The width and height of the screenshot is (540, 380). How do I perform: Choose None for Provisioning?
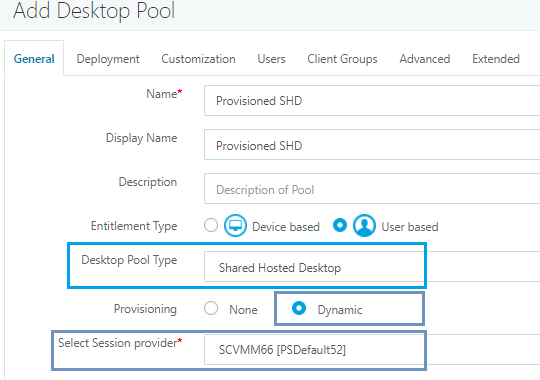pyautogui.click(x=211, y=308)
